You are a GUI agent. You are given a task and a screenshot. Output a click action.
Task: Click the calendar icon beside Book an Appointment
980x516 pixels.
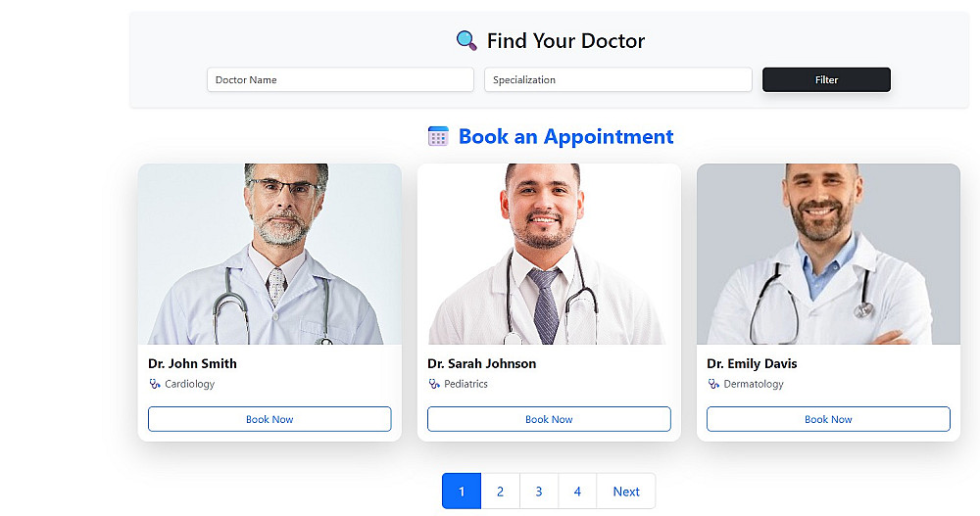click(438, 136)
